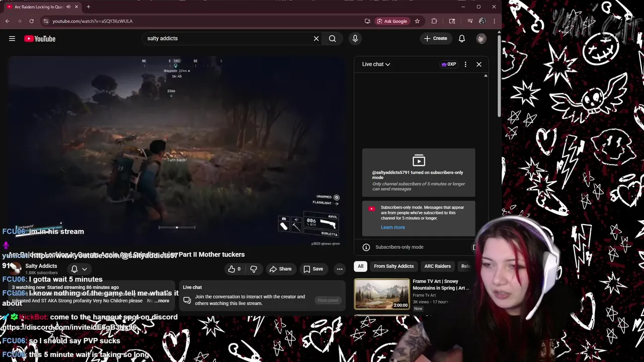Expand description with ...more
The image size is (644, 362).
click(x=162, y=301)
